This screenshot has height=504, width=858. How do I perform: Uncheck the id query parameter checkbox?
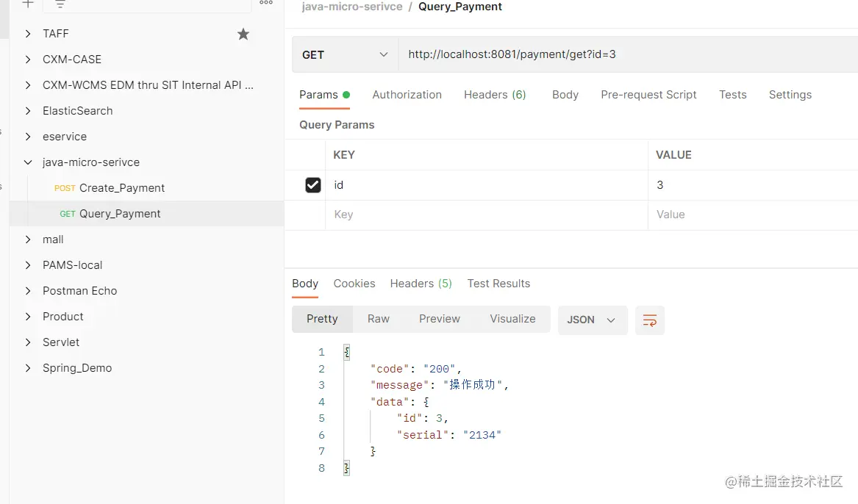(x=313, y=185)
